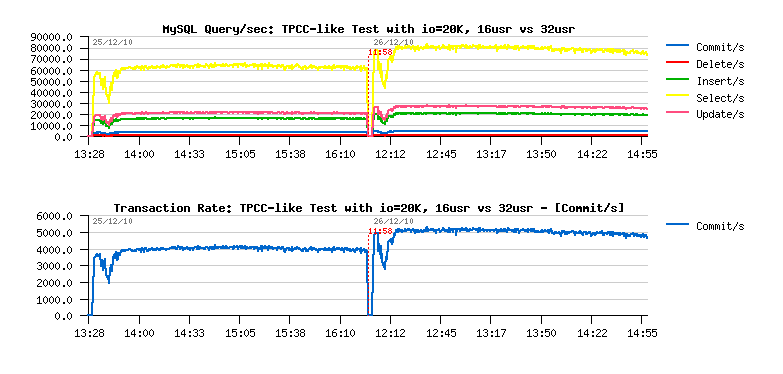783x374 pixels.
Task: Click the 26/12/10 date label in the top chart
Action: (393, 42)
